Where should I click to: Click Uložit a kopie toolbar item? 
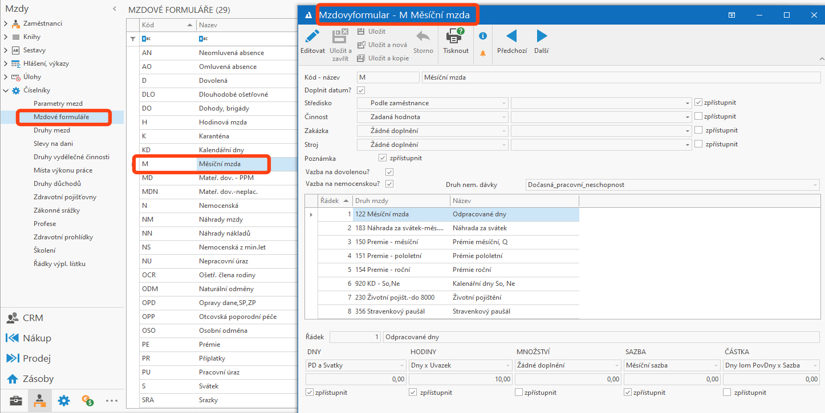383,58
